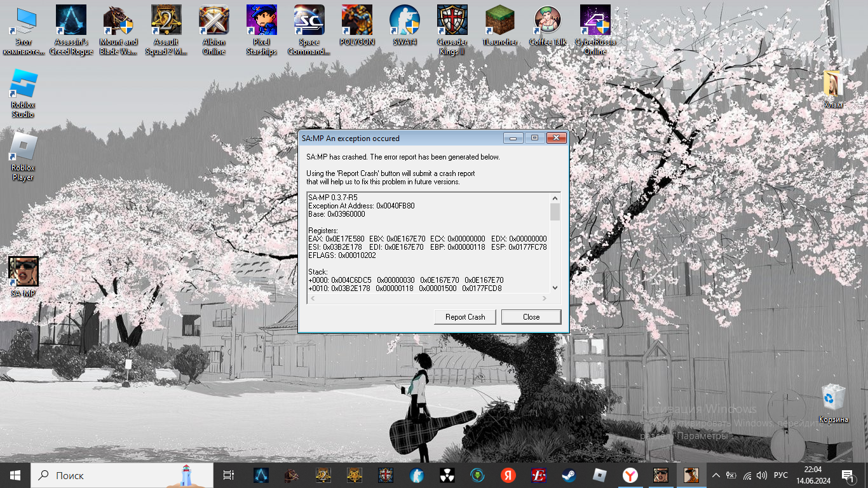Click the Close button in the crash dialog

click(531, 317)
